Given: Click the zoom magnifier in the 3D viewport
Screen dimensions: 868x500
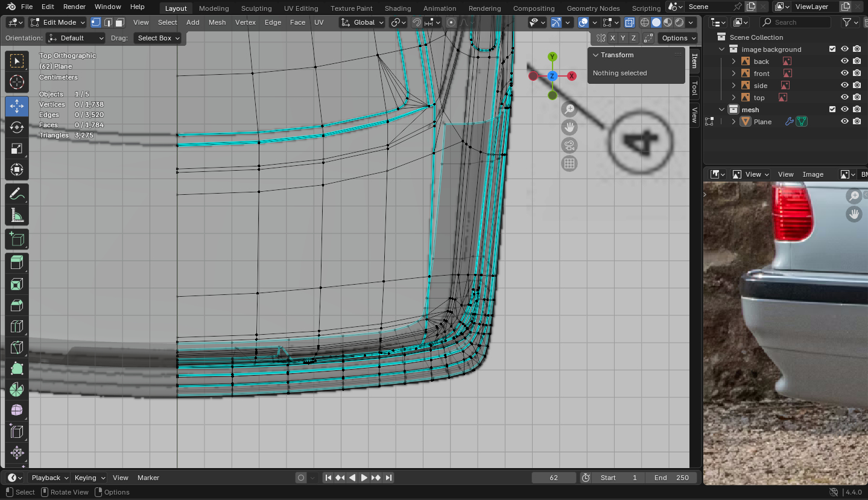Looking at the screenshot, I should pos(569,109).
